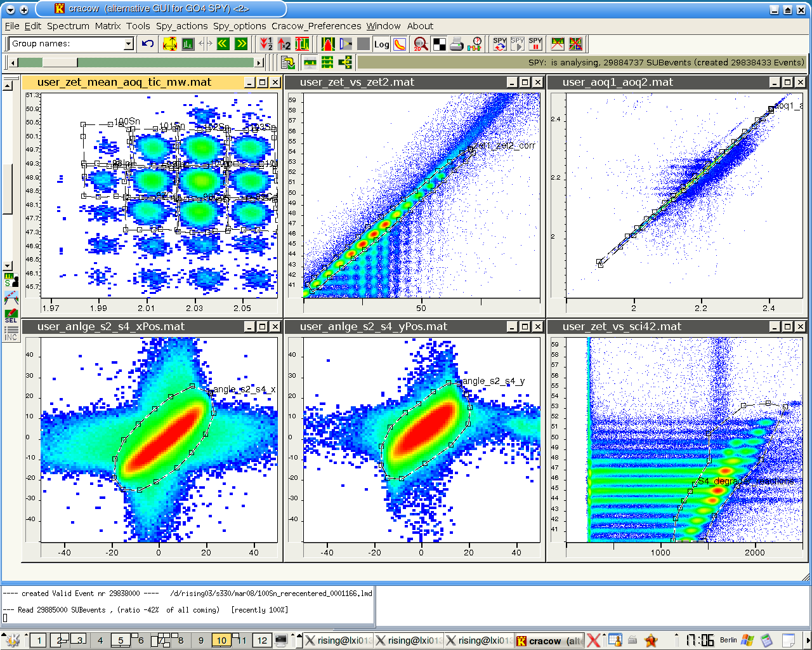Click the yellow expand-arrows full range icon
The image size is (812, 650).
click(170, 44)
